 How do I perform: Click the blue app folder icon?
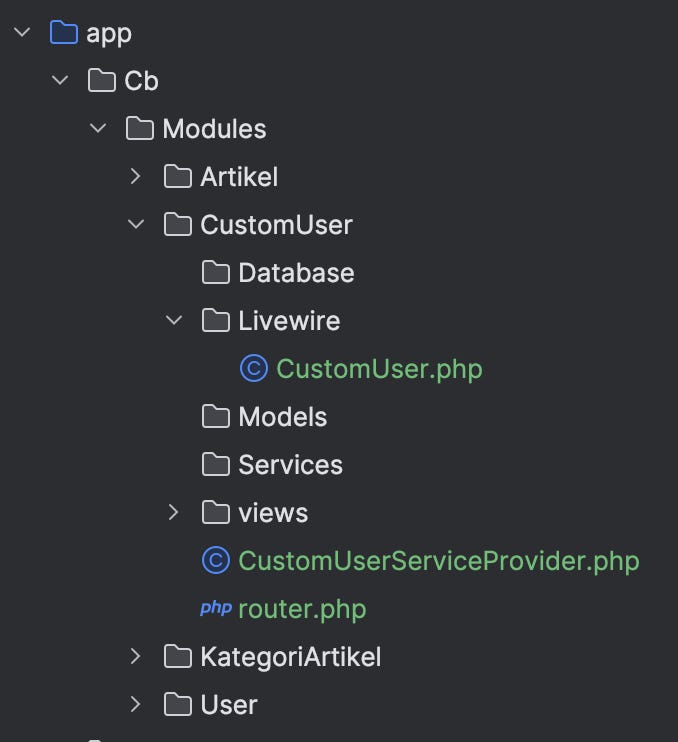(64, 32)
